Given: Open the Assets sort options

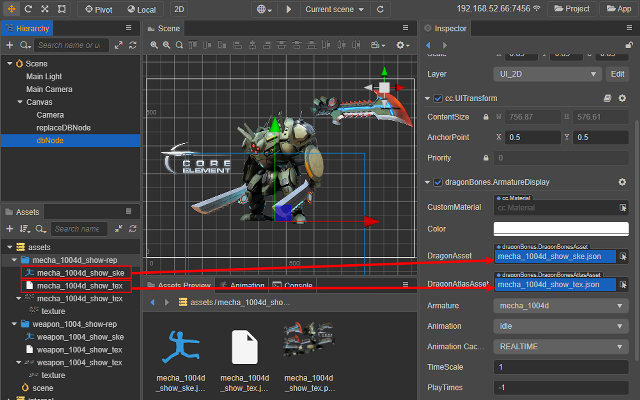Looking at the screenshot, I should (x=25, y=229).
